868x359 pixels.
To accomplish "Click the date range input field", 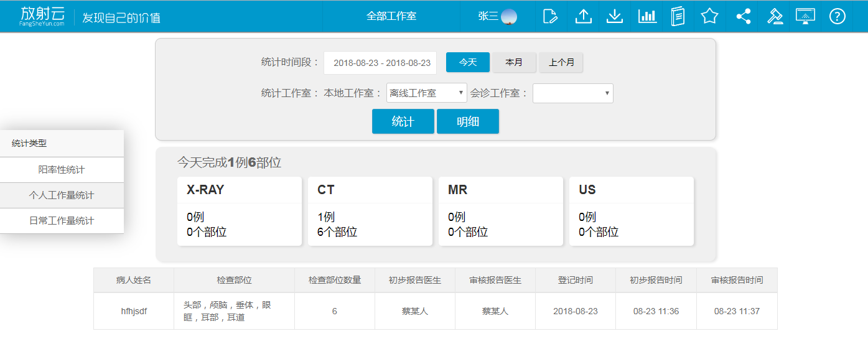I will coord(381,63).
